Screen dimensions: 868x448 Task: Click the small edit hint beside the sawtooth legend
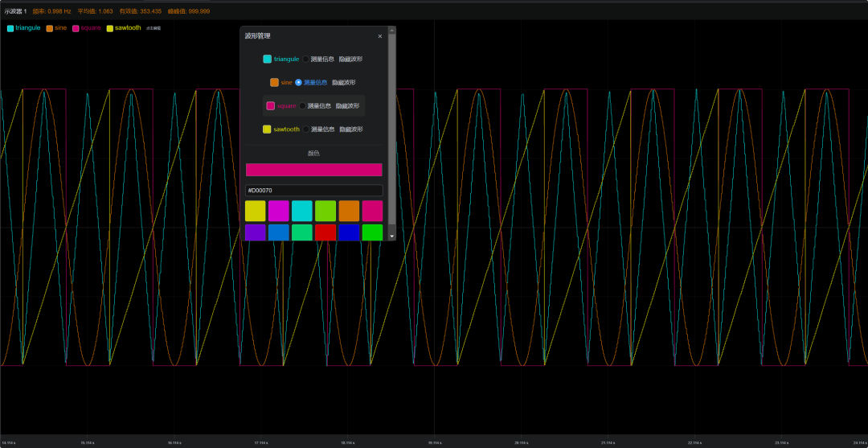[x=154, y=27]
